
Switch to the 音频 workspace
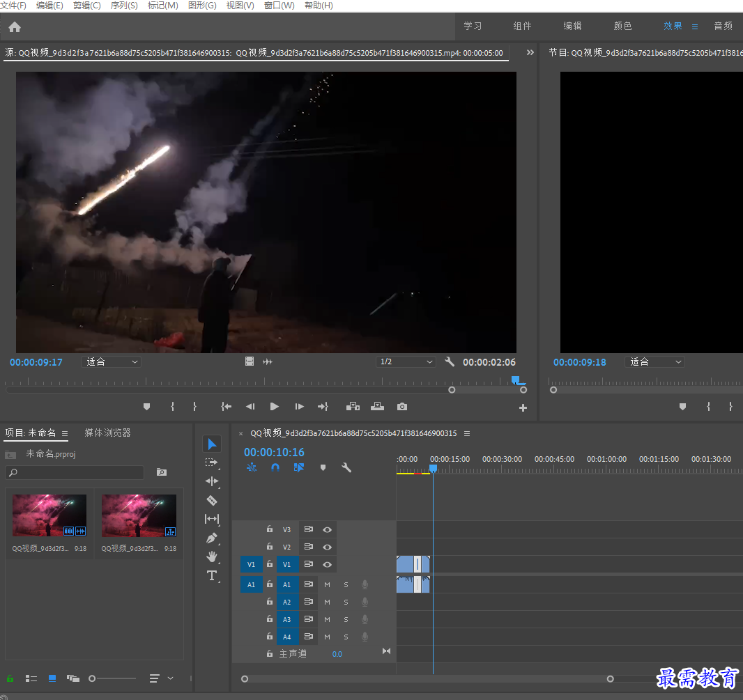point(723,26)
